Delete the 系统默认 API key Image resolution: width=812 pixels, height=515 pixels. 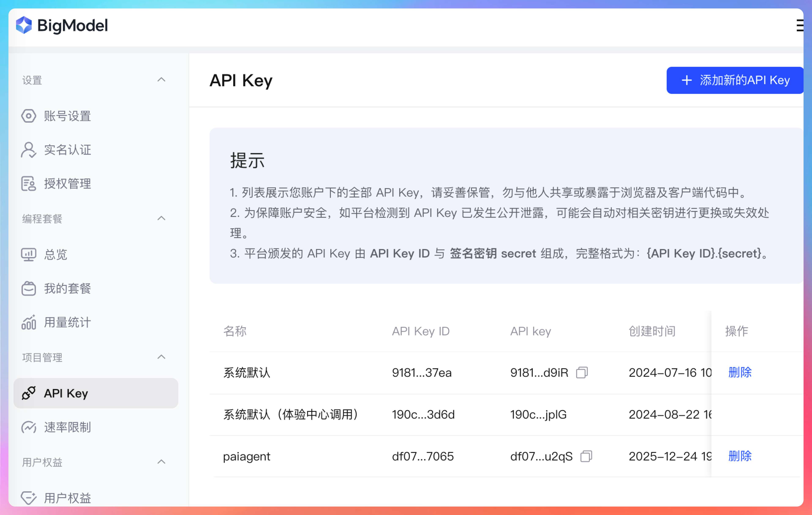pos(740,372)
